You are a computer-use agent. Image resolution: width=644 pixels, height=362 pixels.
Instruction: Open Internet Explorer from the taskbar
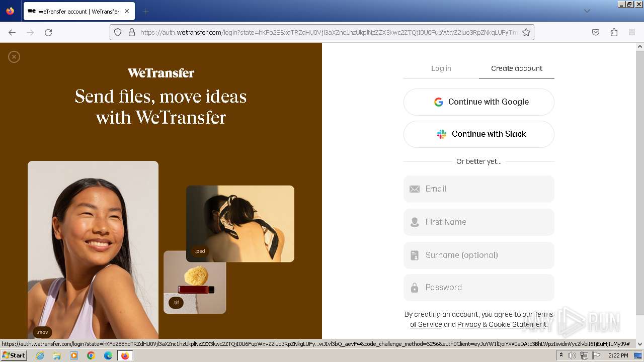click(40, 355)
